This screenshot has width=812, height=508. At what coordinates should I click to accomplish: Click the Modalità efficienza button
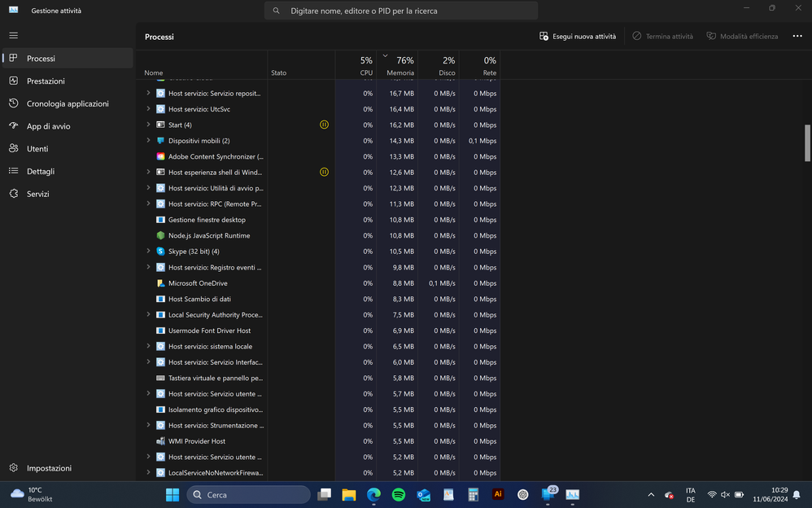tap(742, 37)
